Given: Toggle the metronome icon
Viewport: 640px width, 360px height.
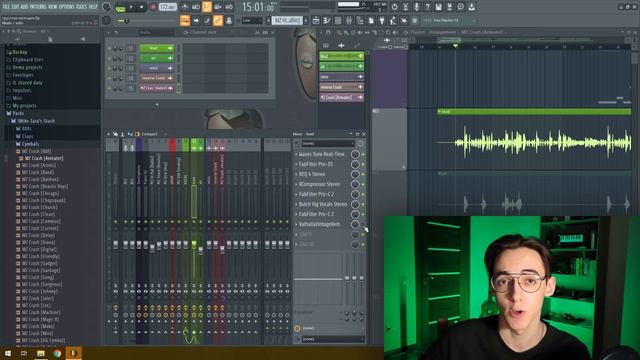Looking at the screenshot, I should click(x=185, y=7).
